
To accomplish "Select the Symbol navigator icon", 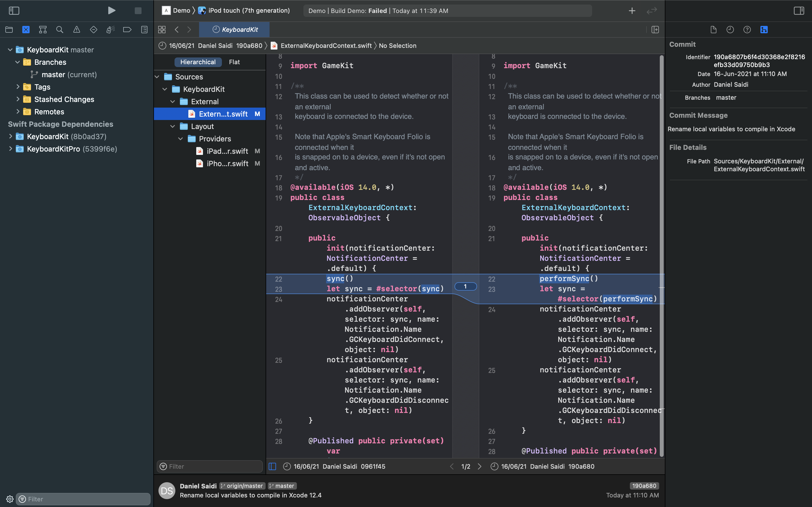I will (43, 30).
